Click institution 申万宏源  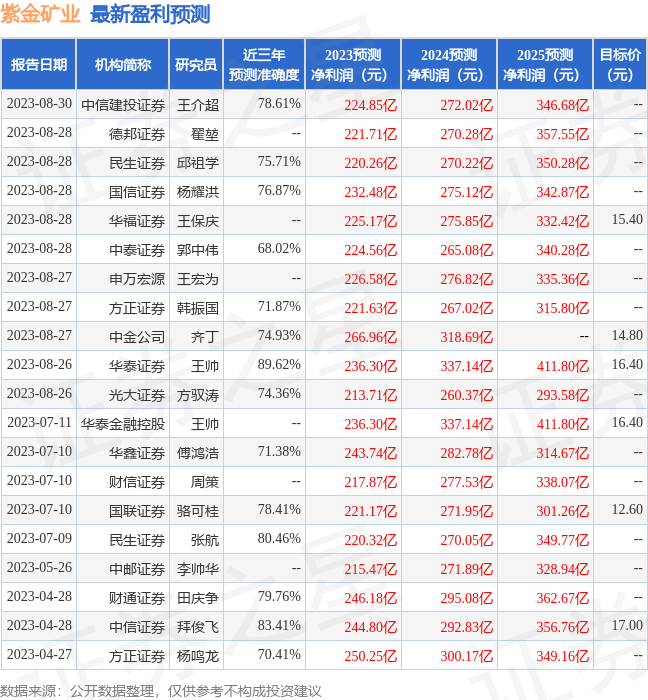click(x=137, y=279)
